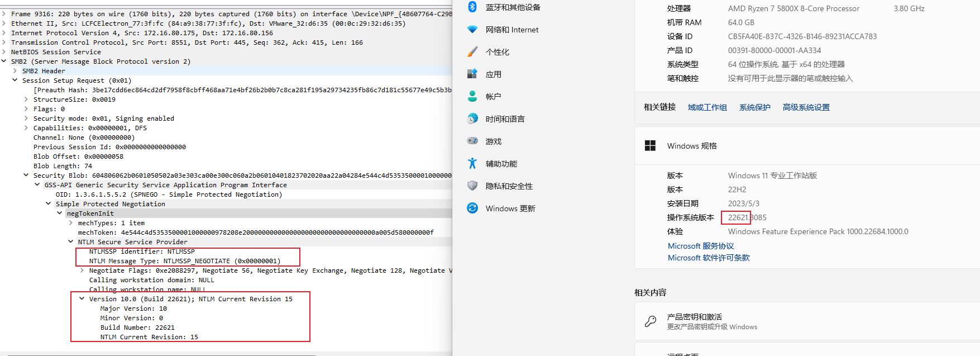980x356 pixels.
Task: Collapse the Version 10.0 (Build 22621) node
Action: [82, 299]
